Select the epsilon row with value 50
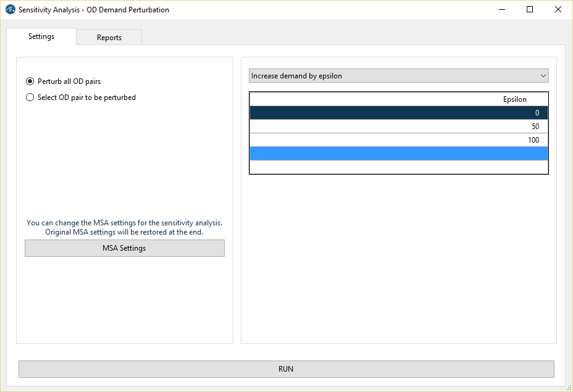This screenshot has width=573, height=392. point(398,127)
